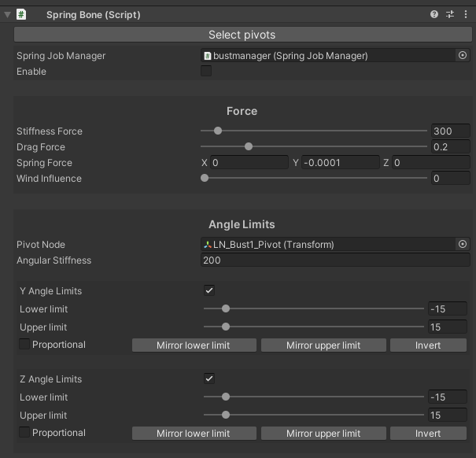Image resolution: width=476 pixels, height=458 pixels.
Task: Click Invert button for Y Angle Limits
Action: tap(428, 345)
